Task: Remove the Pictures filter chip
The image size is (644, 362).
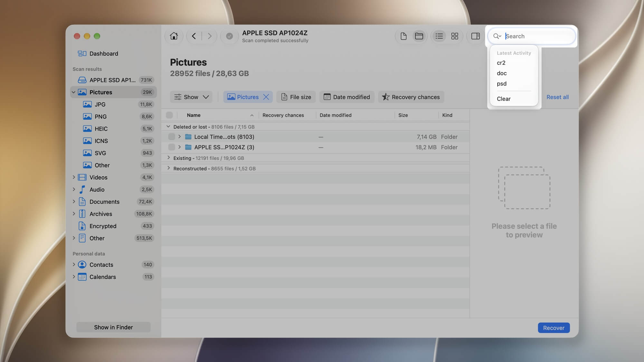Action: 266,97
